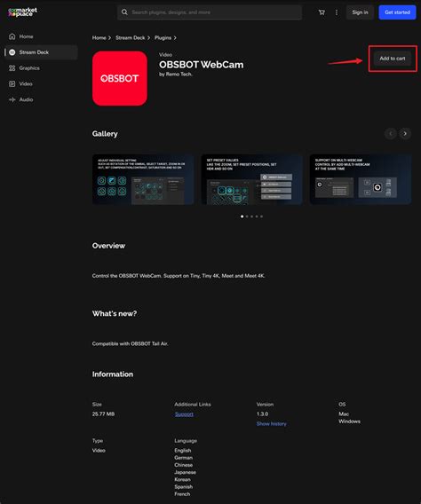Click the red OBSBOT plugin icon
Viewport: 421px width, 504px height.
coord(120,78)
